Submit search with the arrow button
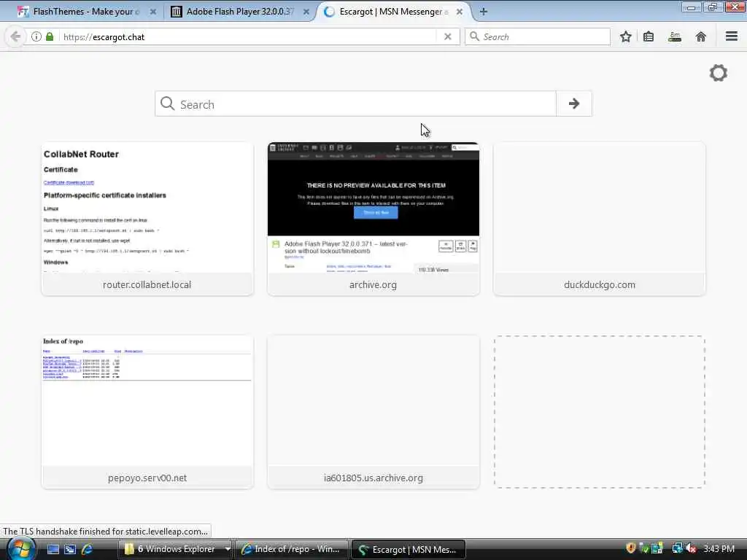This screenshot has width=747, height=560. pyautogui.click(x=574, y=104)
